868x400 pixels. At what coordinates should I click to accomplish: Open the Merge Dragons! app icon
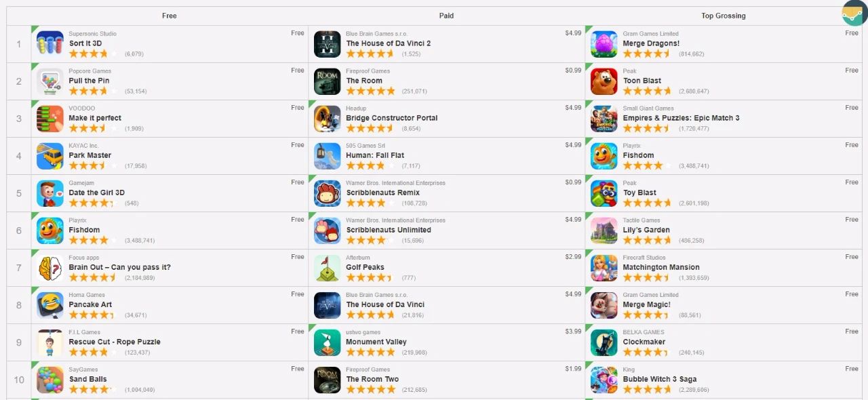[x=604, y=44]
